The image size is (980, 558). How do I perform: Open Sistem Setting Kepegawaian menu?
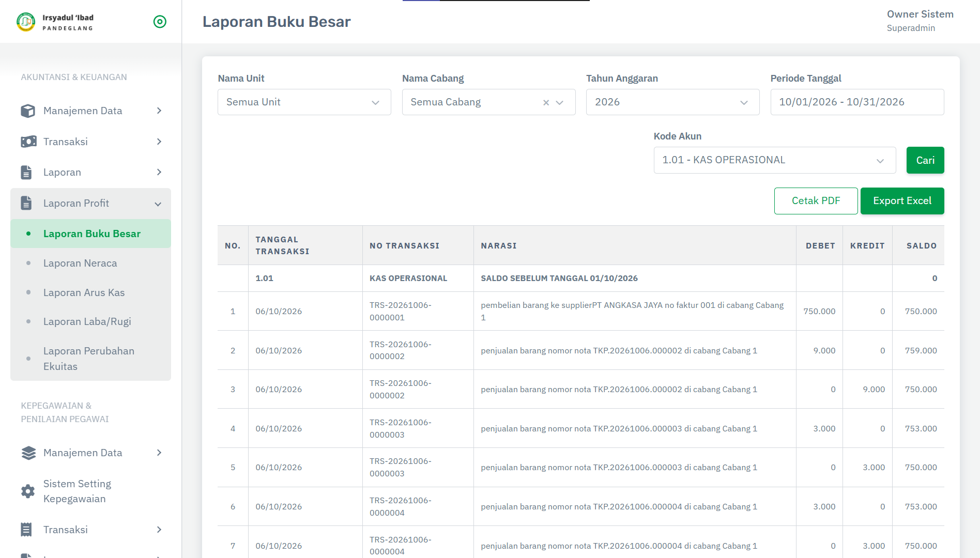point(91,491)
